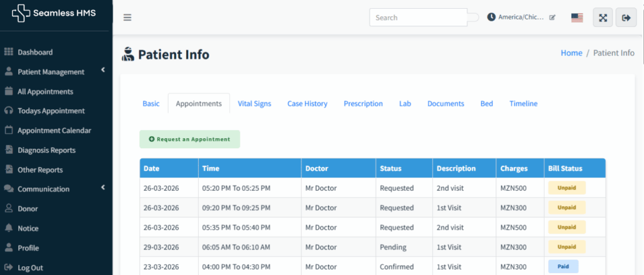Click the Paid bill status badge
This screenshot has height=275, width=644.
click(x=563, y=266)
